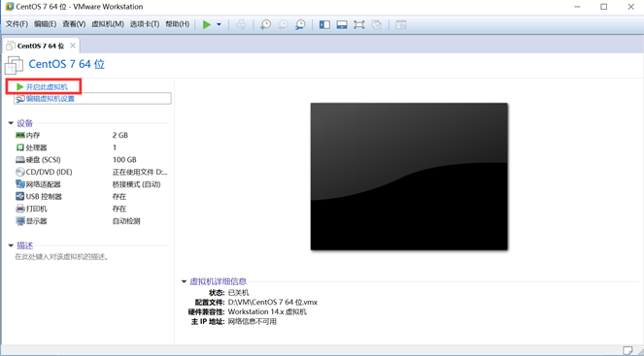Open the 帮助(H) menu
The image size is (644, 356).
pos(178,24)
